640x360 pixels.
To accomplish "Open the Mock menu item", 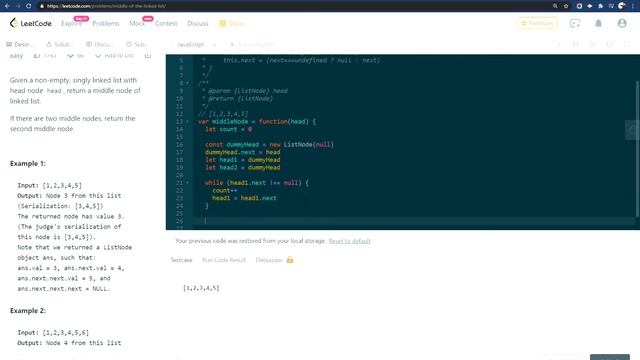I will pos(137,24).
